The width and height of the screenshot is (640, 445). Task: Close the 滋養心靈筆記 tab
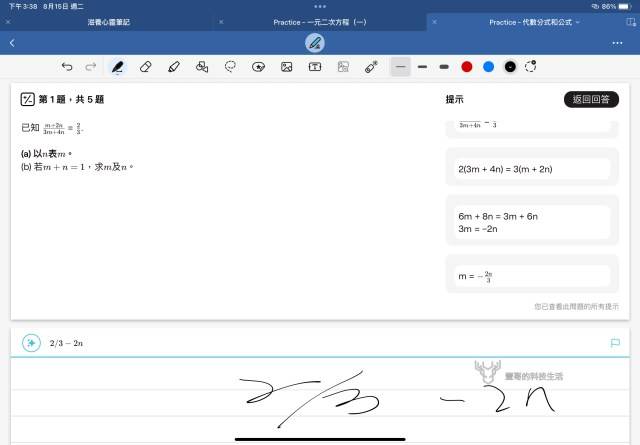[8, 22]
